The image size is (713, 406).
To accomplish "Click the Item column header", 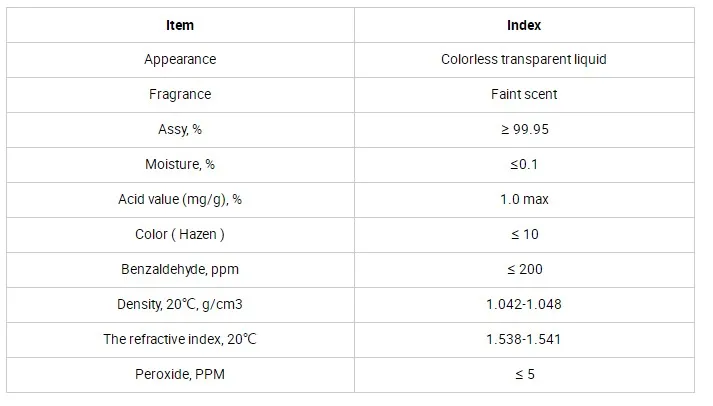I will (180, 26).
